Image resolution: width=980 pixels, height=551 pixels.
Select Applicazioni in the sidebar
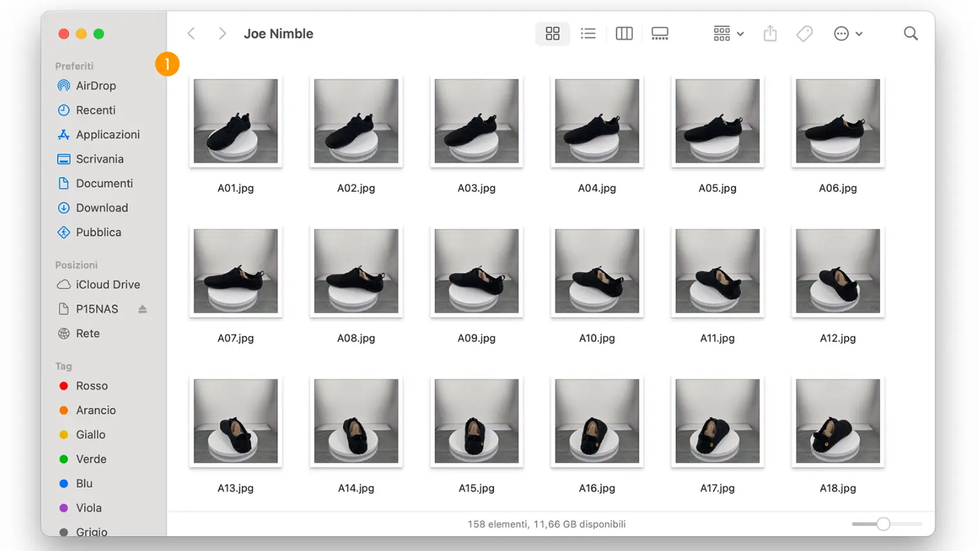click(x=107, y=135)
